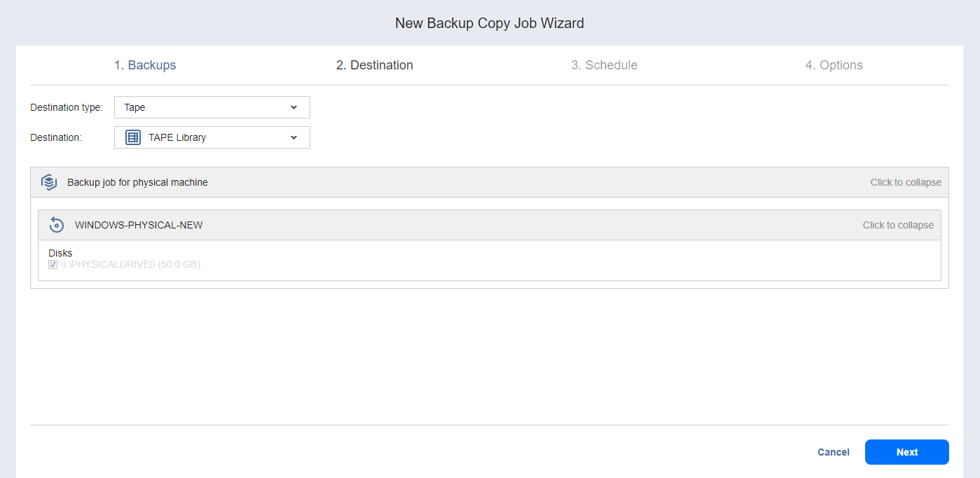Go back to the 1. Backups step

pyautogui.click(x=145, y=65)
